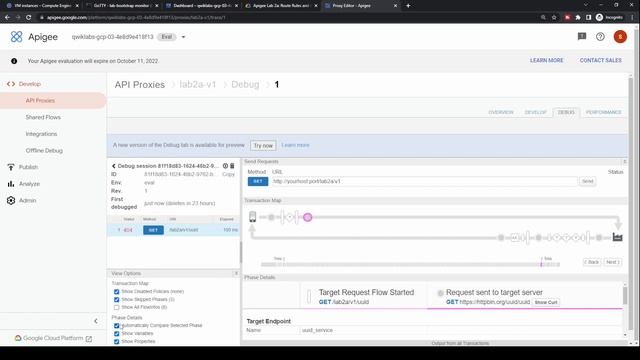Screen dimensions: 640x360
Task: Click the Apigee logo icon
Action: pyautogui.click(x=16, y=37)
